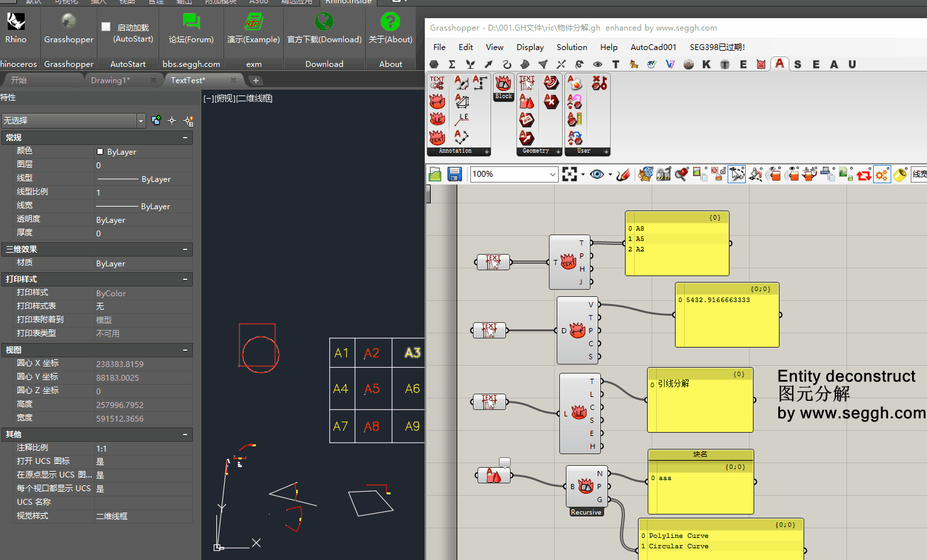The width and height of the screenshot is (927, 560).
Task: Expand the Annotation panel dropdown
Action: [487, 151]
